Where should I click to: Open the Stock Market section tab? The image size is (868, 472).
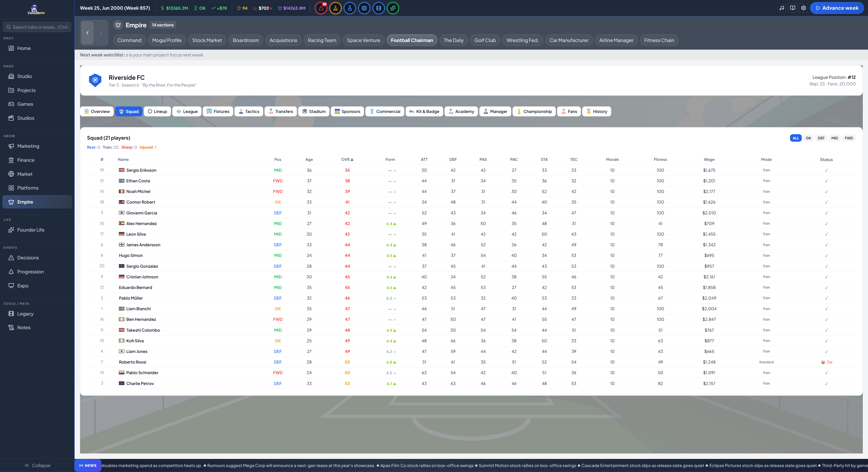[207, 40]
